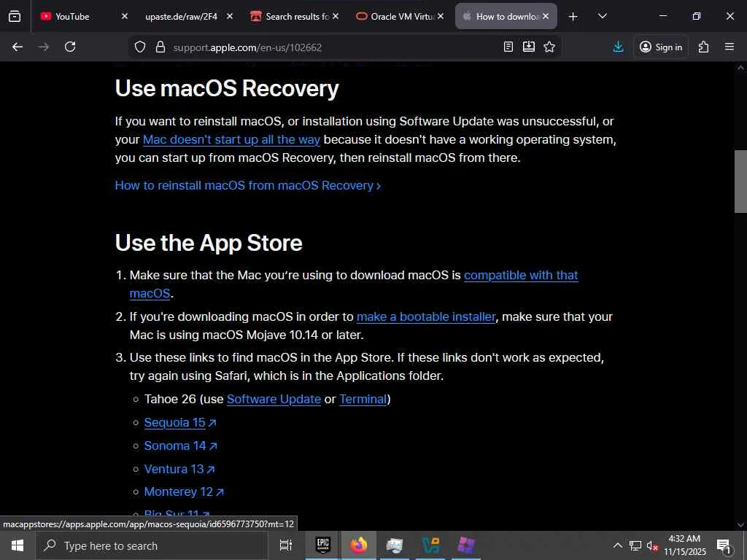
Task: Reload the current page
Action: click(x=70, y=47)
